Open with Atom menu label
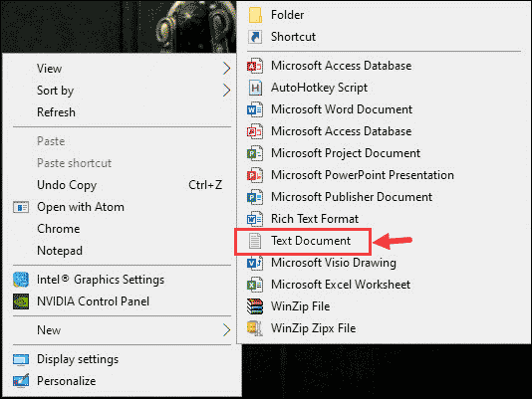 (81, 207)
